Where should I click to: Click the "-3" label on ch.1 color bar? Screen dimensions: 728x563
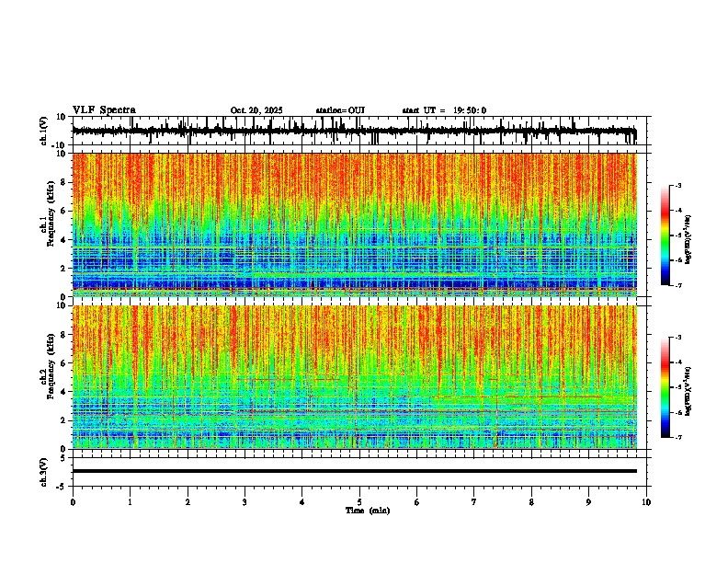[x=678, y=185]
